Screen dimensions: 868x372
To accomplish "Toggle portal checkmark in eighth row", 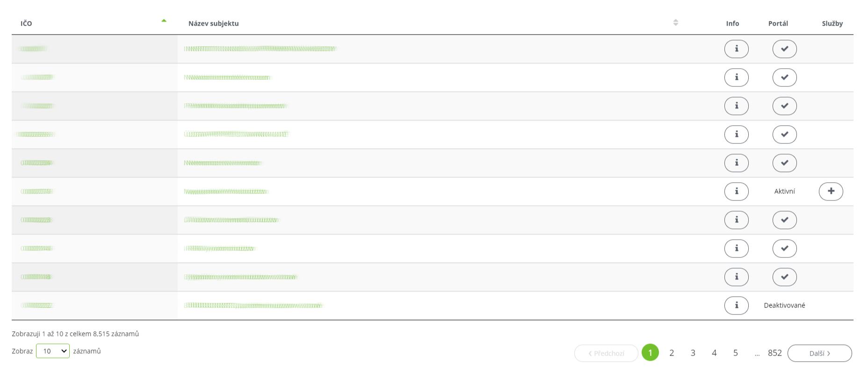I will [x=784, y=249].
